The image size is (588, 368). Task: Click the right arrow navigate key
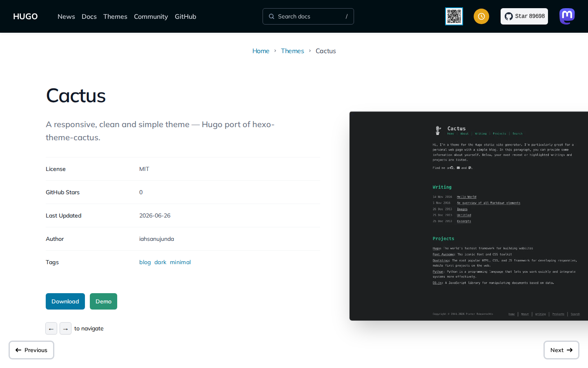click(x=65, y=328)
